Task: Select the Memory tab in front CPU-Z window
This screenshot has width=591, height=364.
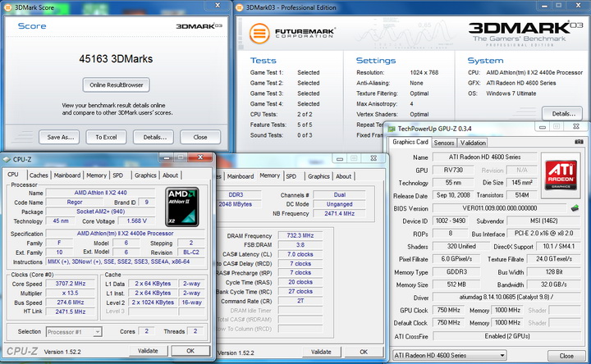Action: (x=97, y=175)
